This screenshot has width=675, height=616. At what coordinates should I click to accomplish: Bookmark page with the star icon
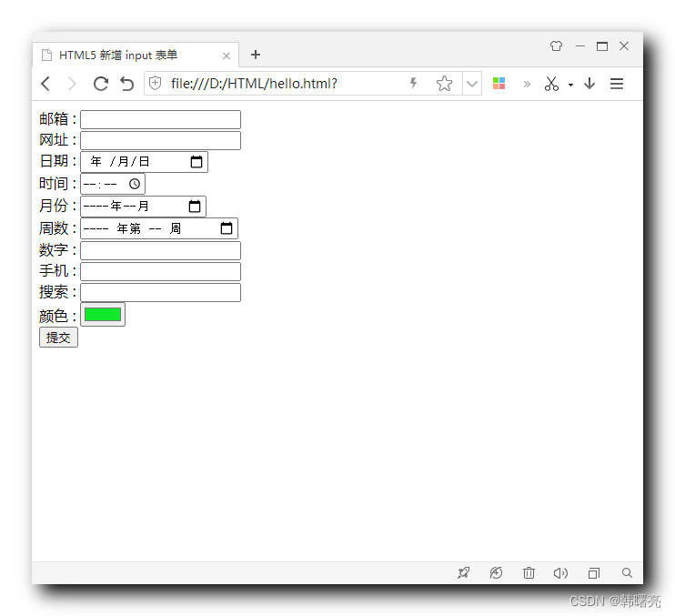(444, 84)
